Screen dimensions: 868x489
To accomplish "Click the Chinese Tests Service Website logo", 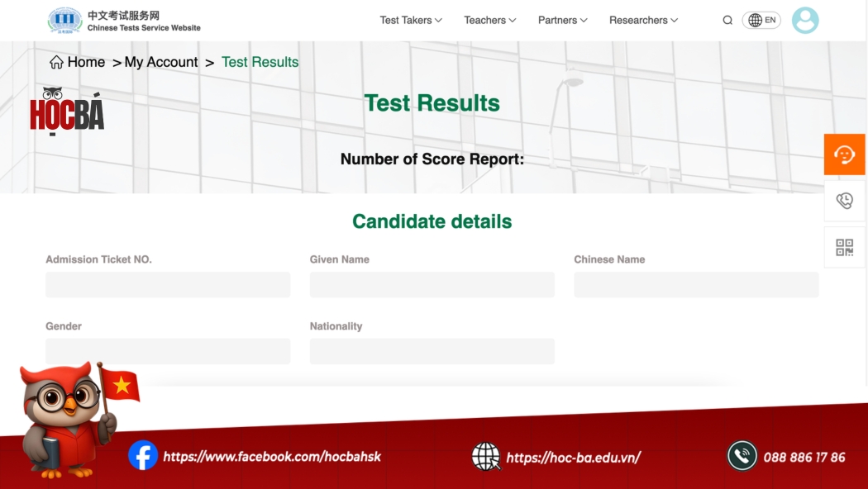I will point(124,21).
